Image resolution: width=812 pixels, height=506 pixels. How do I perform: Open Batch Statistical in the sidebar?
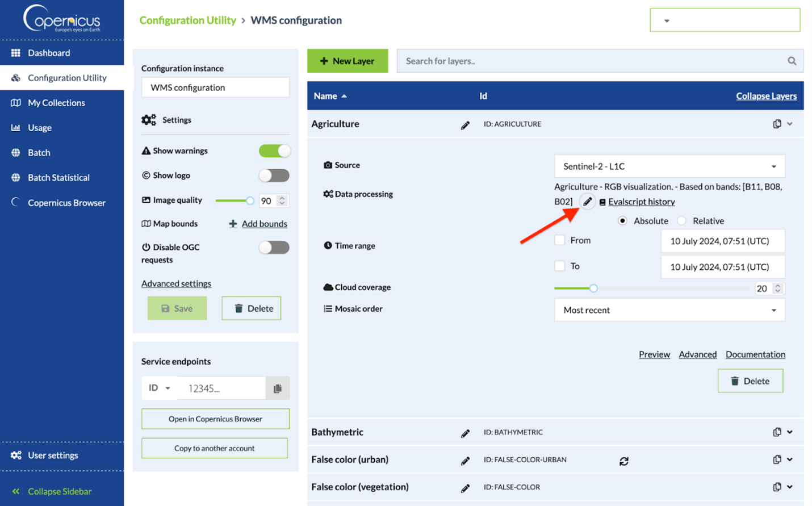tap(58, 178)
